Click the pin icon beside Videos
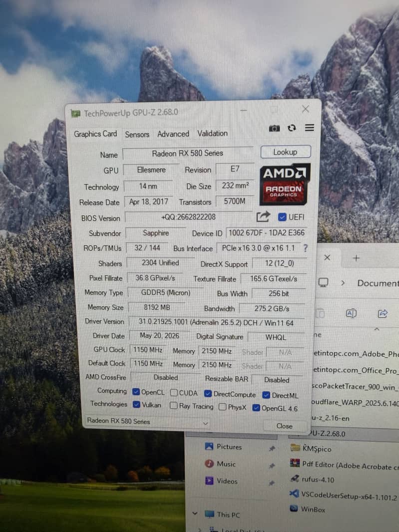 point(271,483)
